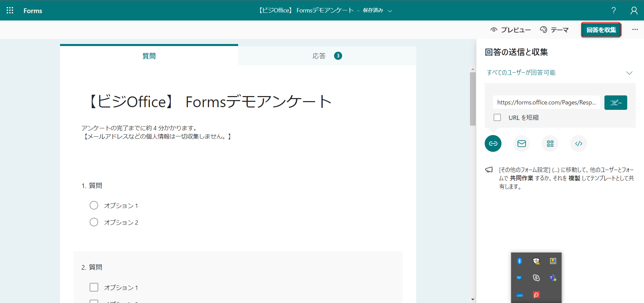Open the テーマ theme picker

click(x=554, y=30)
